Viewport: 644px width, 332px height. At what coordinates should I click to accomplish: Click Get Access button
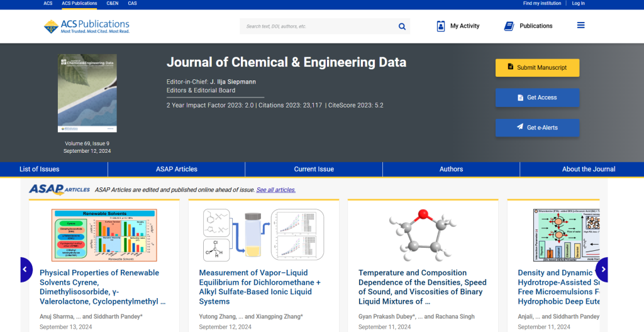pos(537,98)
